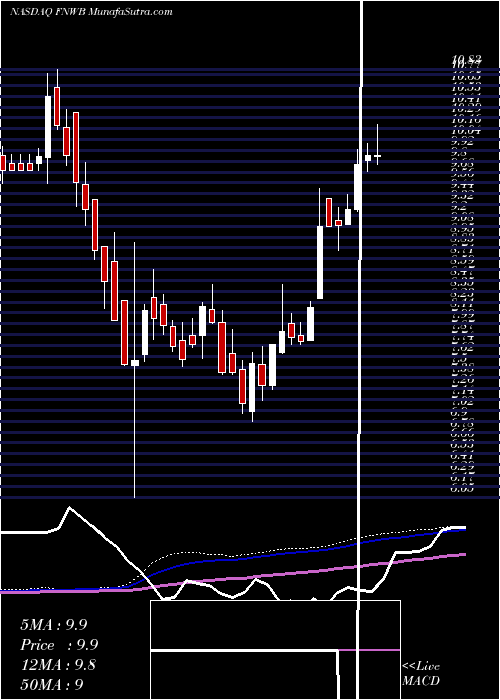The height and width of the screenshot is (700, 500).
Task: Click the large white breakout candle before the red candle
Action: pos(320,262)
